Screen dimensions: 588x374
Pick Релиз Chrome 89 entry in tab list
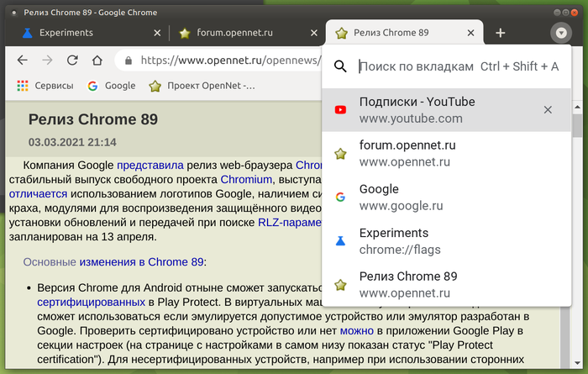(x=446, y=285)
